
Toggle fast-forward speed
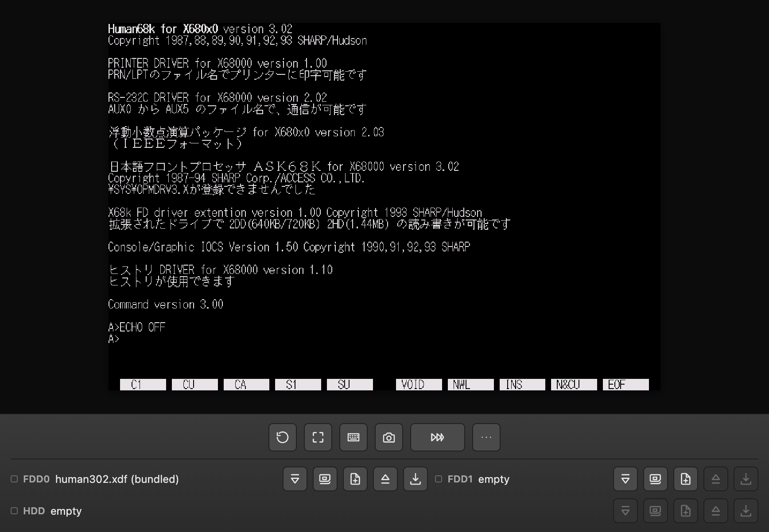tap(438, 437)
